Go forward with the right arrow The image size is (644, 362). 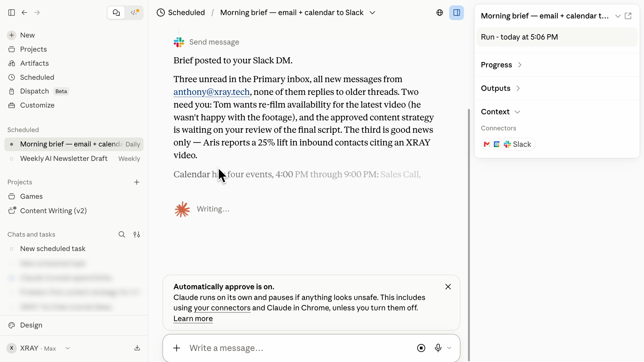[x=37, y=13]
